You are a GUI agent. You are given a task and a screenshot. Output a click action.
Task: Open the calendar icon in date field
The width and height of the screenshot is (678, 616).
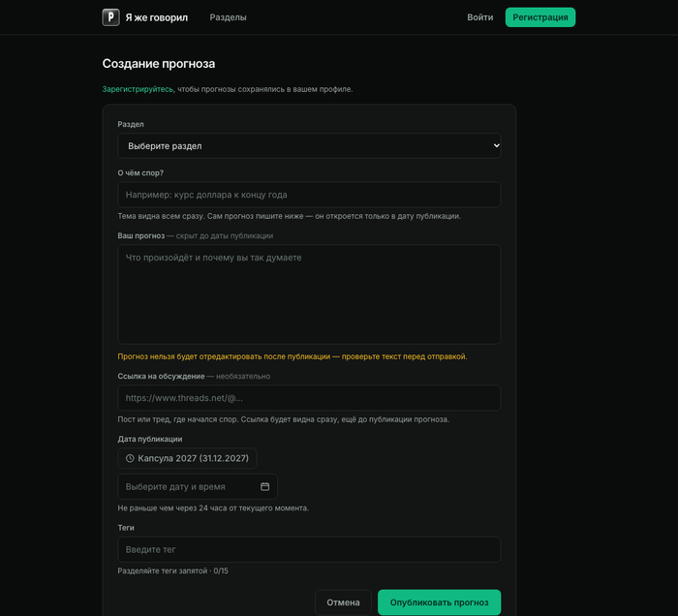[264, 487]
